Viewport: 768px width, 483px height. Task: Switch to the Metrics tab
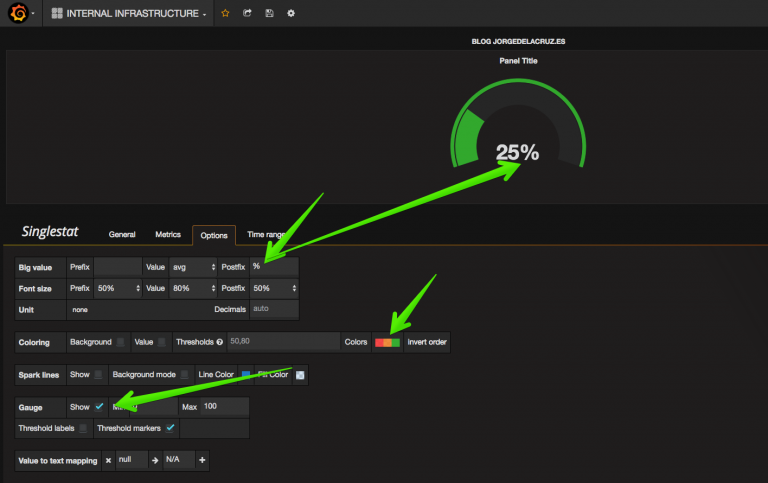click(x=168, y=235)
